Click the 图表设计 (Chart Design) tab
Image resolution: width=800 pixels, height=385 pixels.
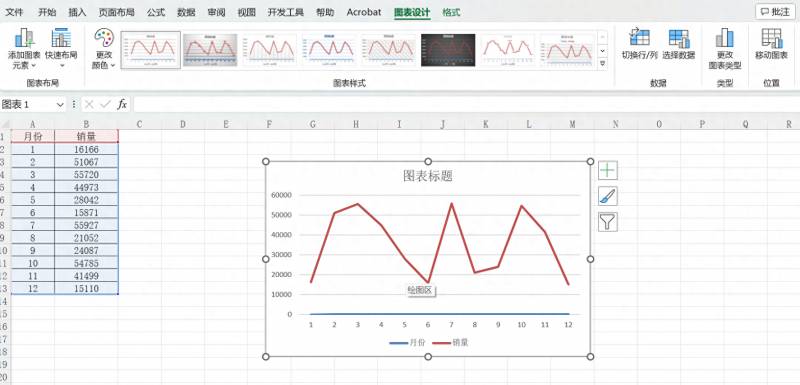pyautogui.click(x=412, y=12)
